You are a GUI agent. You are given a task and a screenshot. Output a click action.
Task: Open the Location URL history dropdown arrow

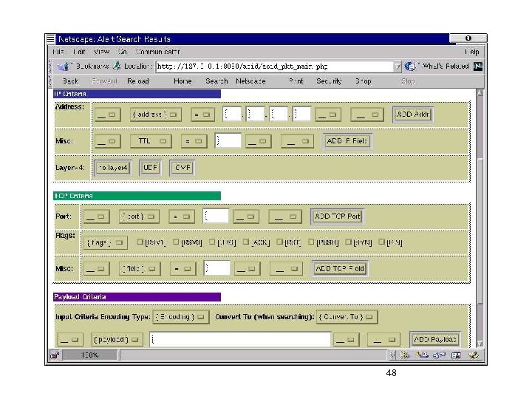point(398,66)
